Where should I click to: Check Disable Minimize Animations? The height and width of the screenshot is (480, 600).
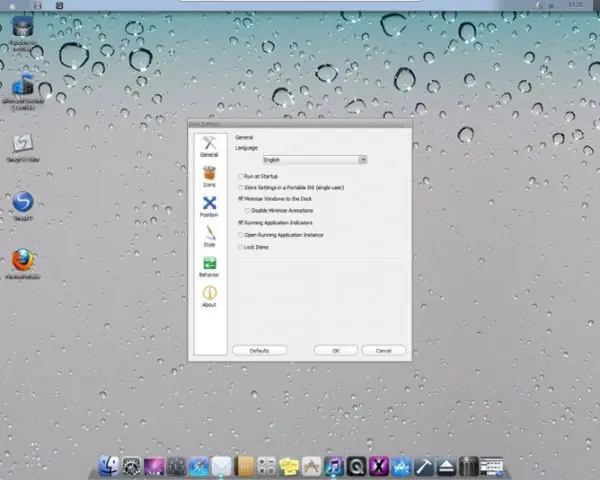point(247,210)
